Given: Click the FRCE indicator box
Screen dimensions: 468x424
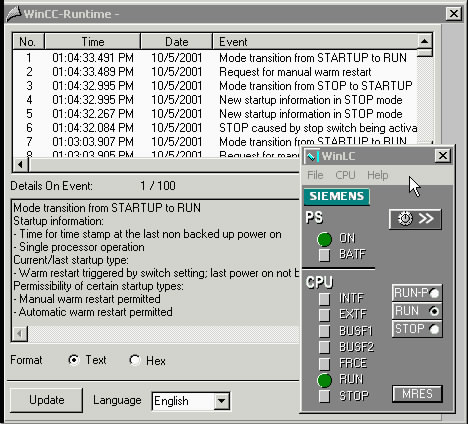Looking at the screenshot, I should (x=324, y=363).
